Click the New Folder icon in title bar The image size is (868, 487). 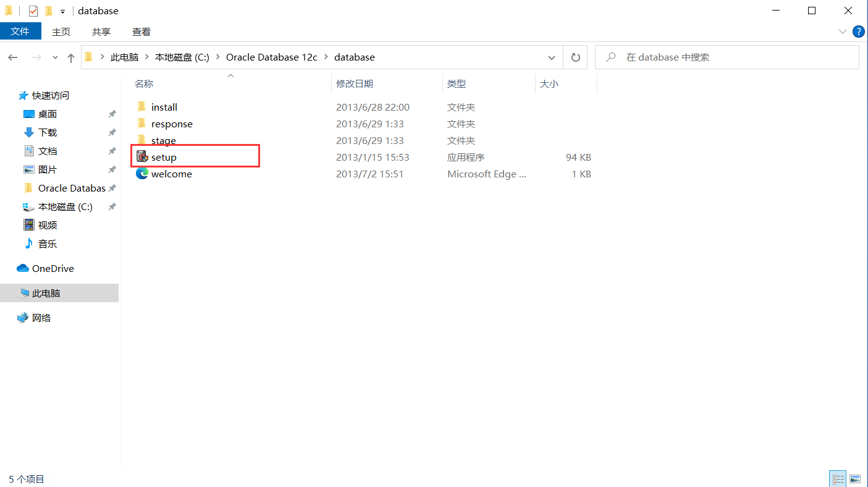48,11
